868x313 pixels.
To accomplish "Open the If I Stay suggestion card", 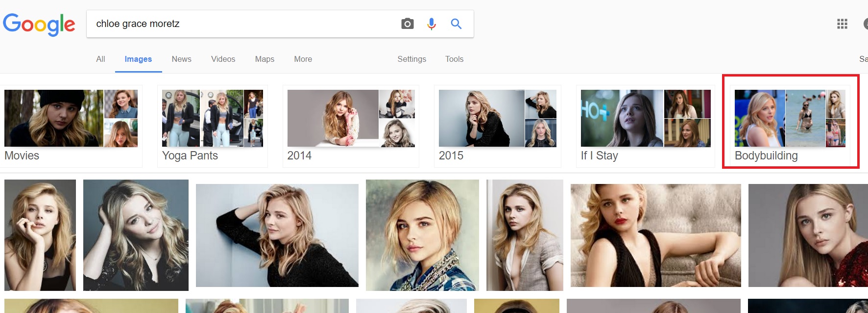I will pyautogui.click(x=646, y=126).
